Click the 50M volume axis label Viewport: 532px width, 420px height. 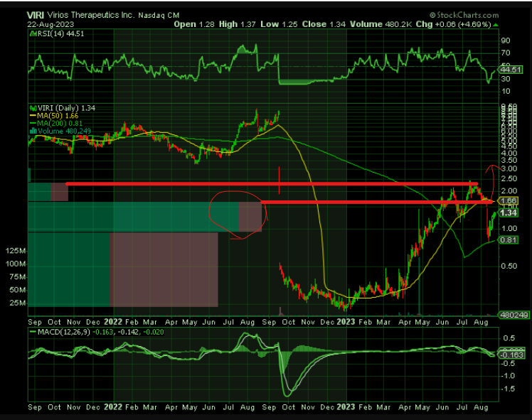(18, 290)
